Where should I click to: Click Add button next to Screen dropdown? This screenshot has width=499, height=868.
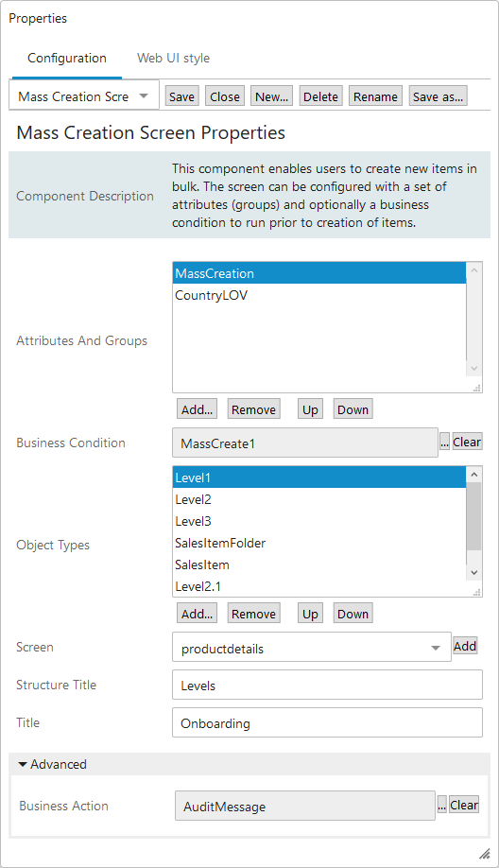[x=465, y=646]
